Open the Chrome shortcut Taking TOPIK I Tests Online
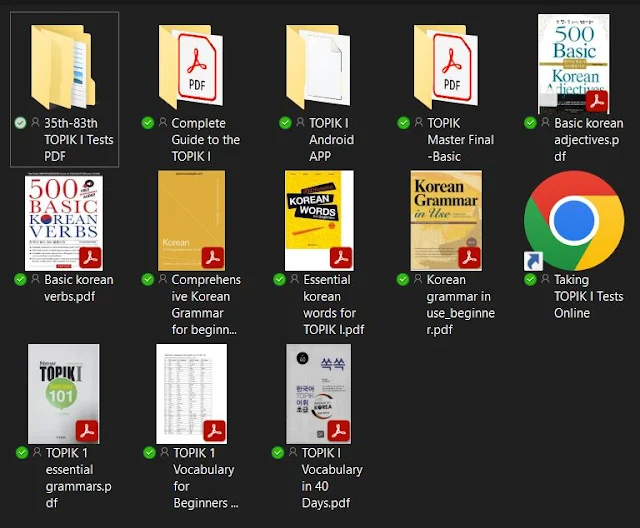 point(574,221)
